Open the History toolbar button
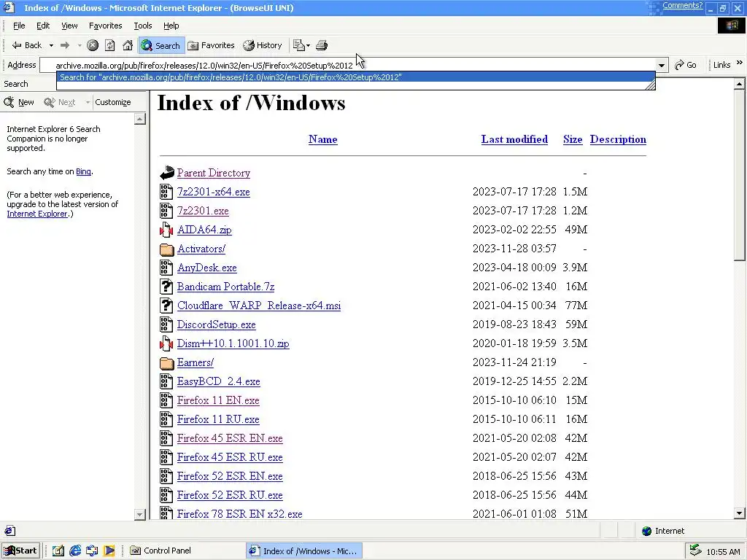 click(263, 45)
